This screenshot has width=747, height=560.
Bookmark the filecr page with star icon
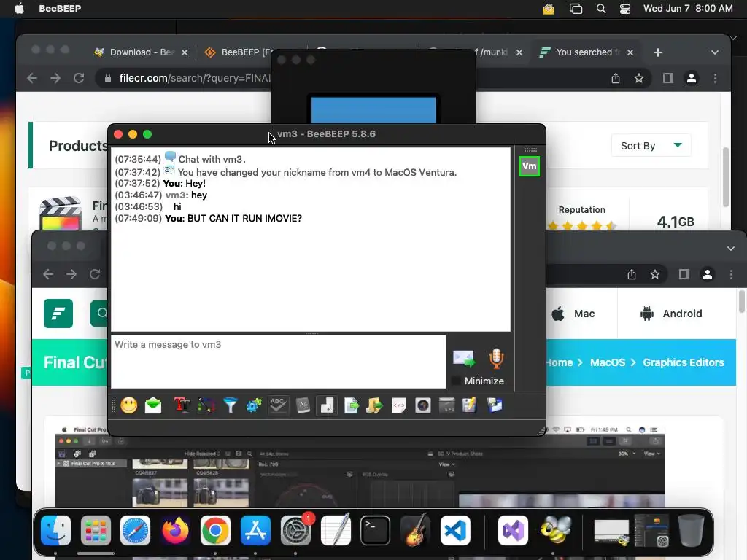(639, 78)
